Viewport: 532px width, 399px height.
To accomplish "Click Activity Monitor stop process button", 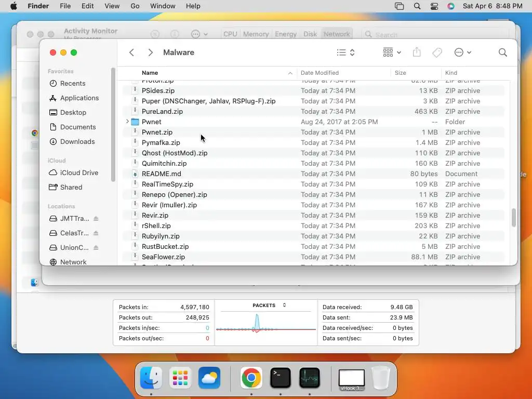I will click(155, 34).
